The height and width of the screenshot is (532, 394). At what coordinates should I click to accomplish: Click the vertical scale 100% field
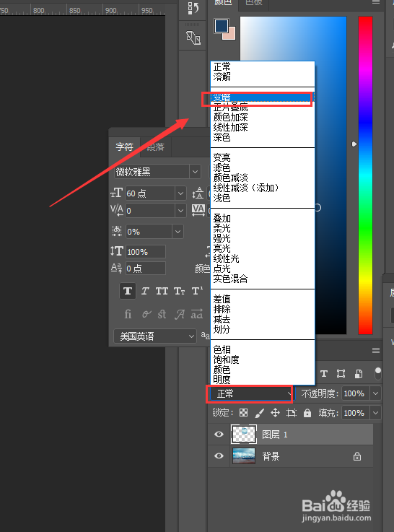tap(146, 252)
